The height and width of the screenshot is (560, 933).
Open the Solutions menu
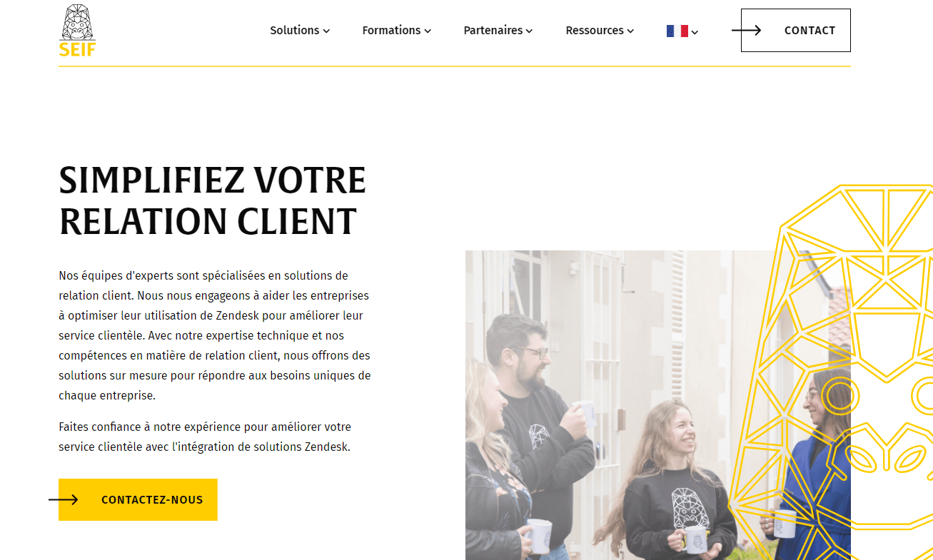click(300, 30)
